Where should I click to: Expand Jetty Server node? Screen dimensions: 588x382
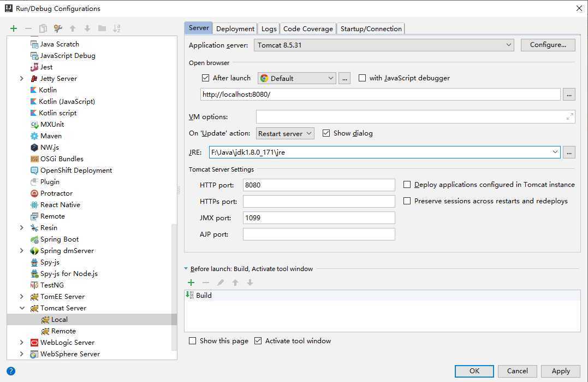pos(22,79)
